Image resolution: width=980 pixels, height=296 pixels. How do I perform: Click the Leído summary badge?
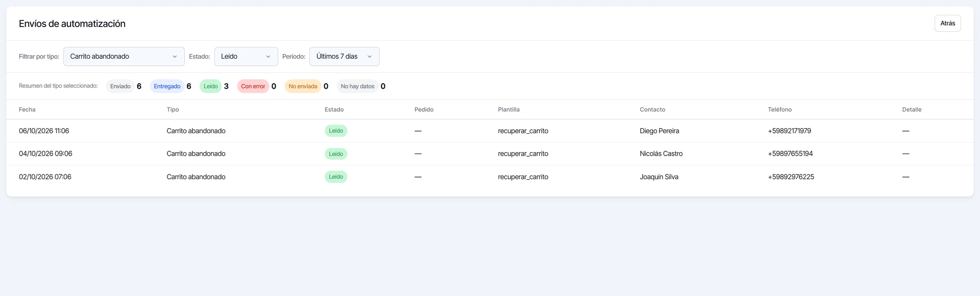tap(211, 86)
